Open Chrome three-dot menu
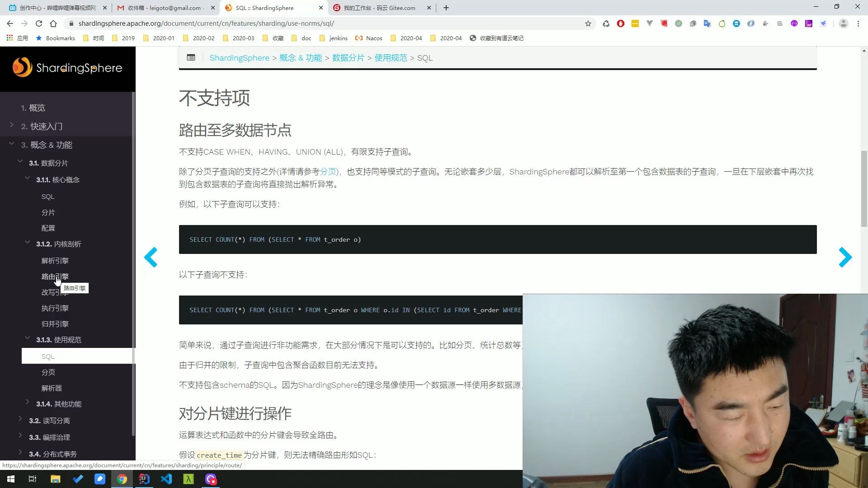Image resolution: width=868 pixels, height=488 pixels. click(x=858, y=23)
